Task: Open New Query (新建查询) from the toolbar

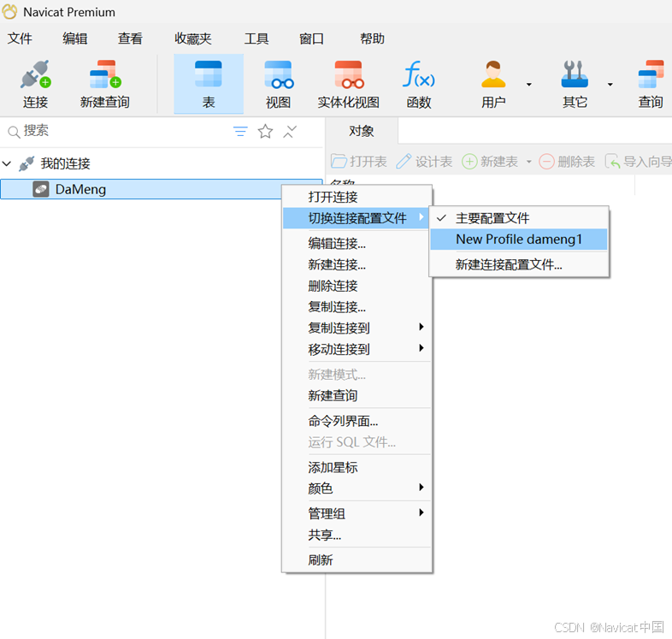Action: (x=105, y=84)
